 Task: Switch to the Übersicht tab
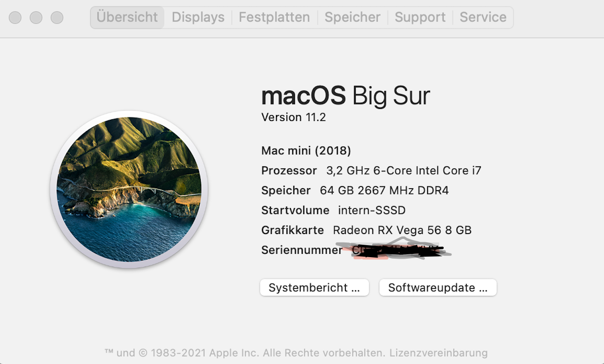tap(127, 17)
